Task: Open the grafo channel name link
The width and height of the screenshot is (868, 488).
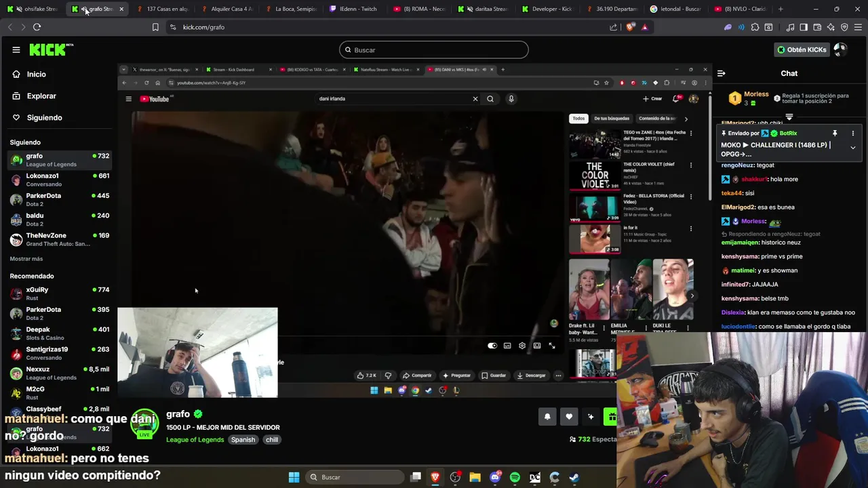Action: click(x=178, y=414)
